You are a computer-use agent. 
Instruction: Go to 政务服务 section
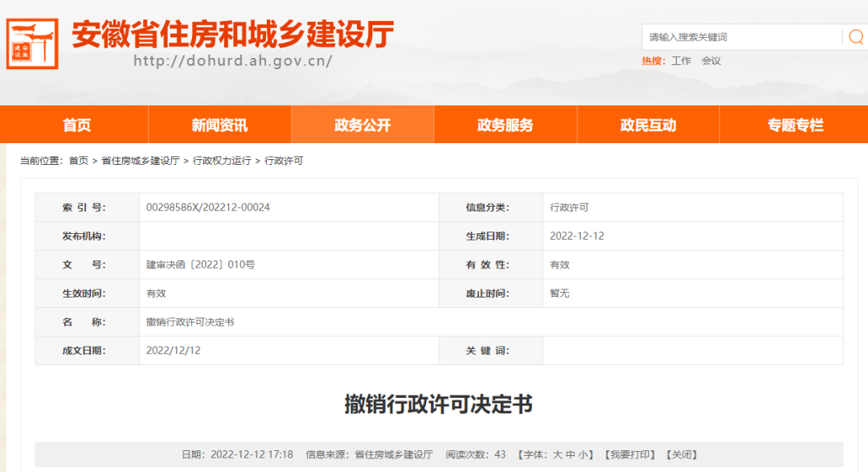point(506,125)
